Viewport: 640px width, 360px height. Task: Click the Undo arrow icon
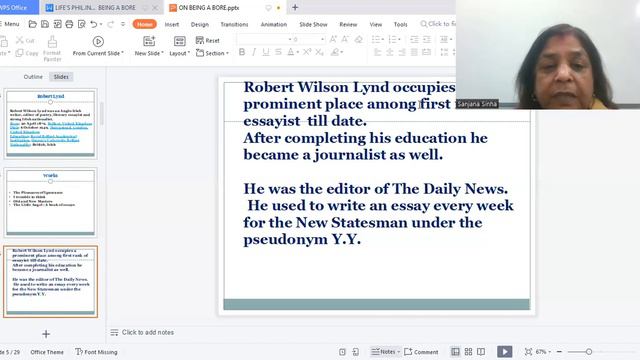[x=93, y=24]
